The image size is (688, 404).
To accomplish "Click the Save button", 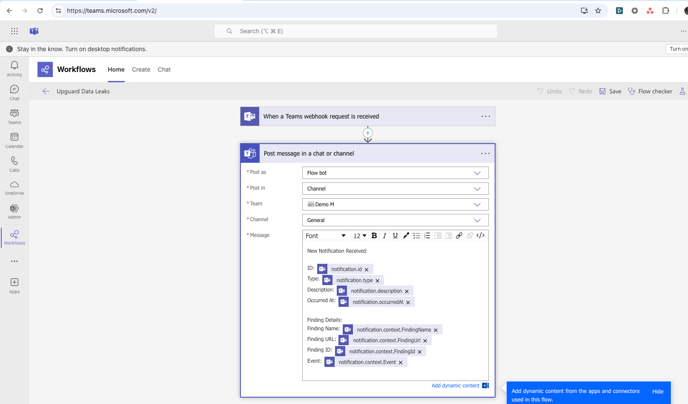I will tap(610, 91).
